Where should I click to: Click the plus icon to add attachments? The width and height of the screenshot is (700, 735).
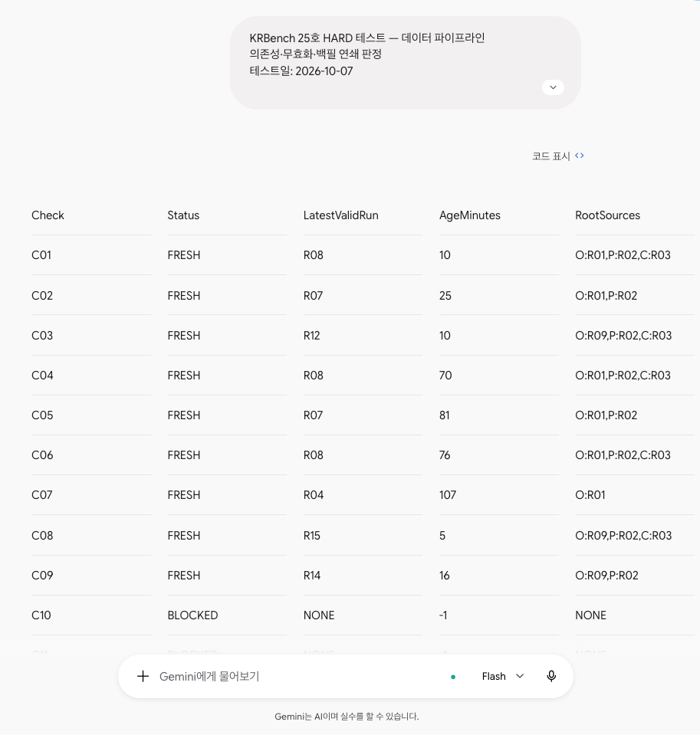pos(143,676)
